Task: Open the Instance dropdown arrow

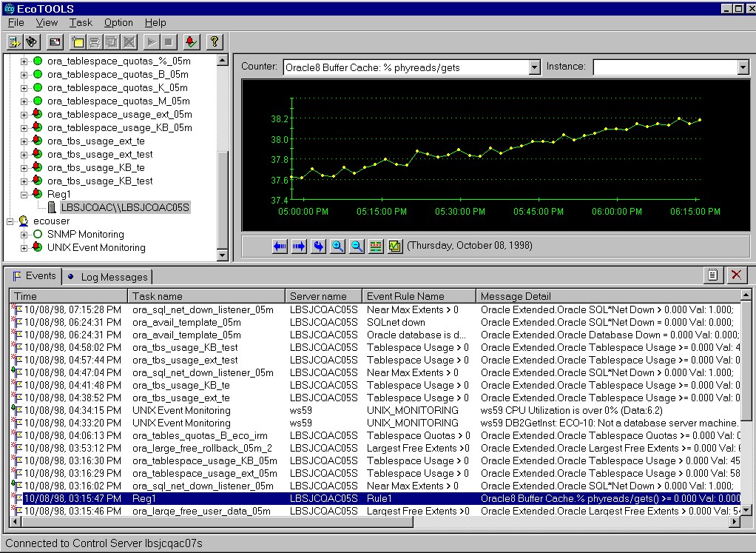Action: (x=743, y=67)
